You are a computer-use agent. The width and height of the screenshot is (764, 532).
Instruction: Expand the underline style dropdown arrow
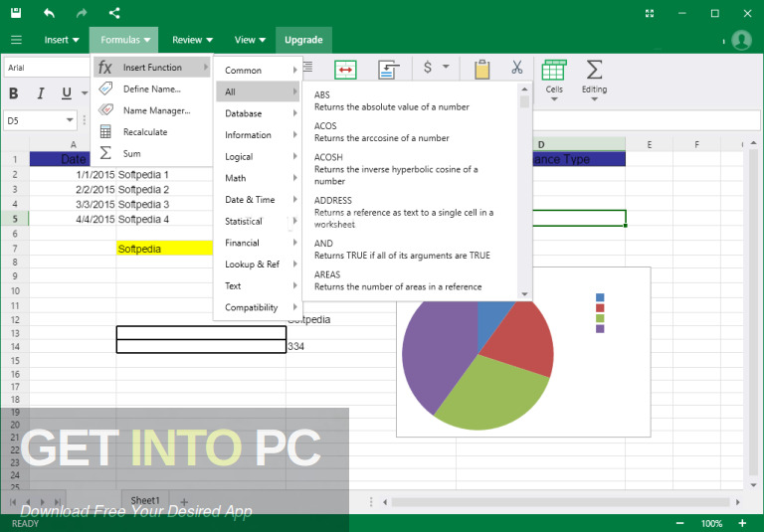pyautogui.click(x=85, y=93)
